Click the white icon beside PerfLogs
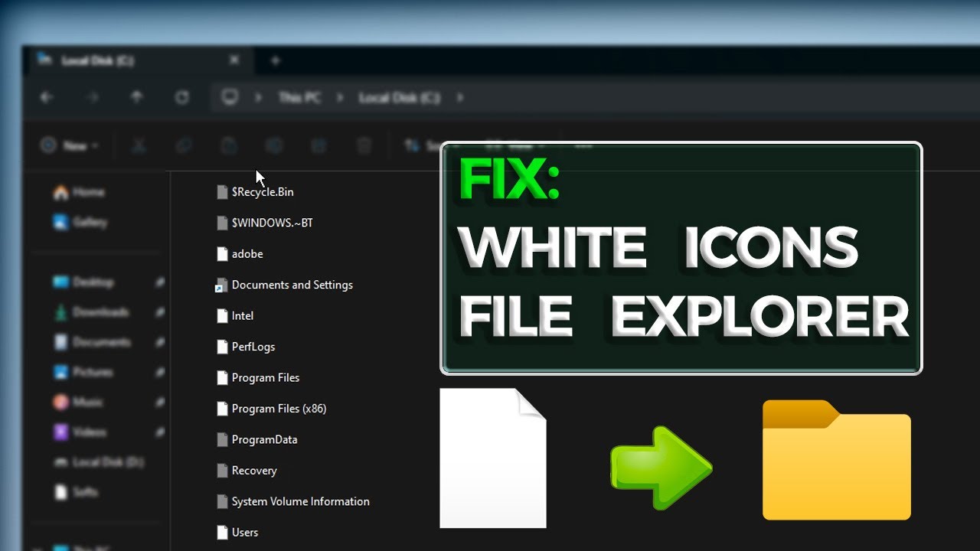Viewport: 980px width, 551px height. point(222,347)
